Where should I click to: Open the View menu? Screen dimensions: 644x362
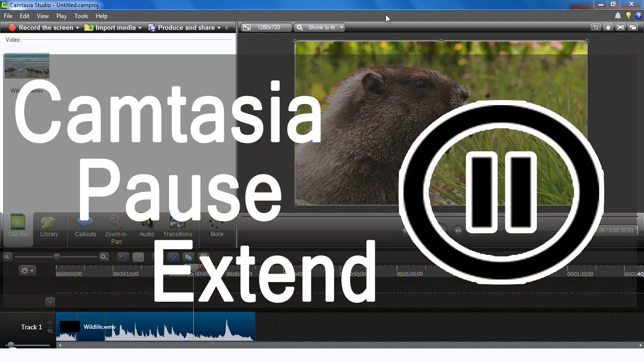click(x=43, y=16)
